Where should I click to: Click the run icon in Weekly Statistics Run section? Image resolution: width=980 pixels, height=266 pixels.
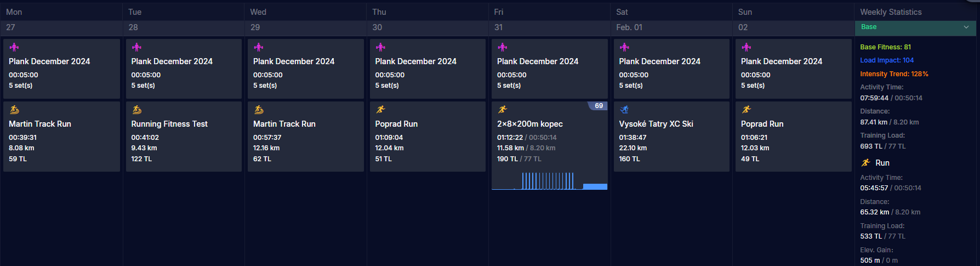click(x=865, y=162)
